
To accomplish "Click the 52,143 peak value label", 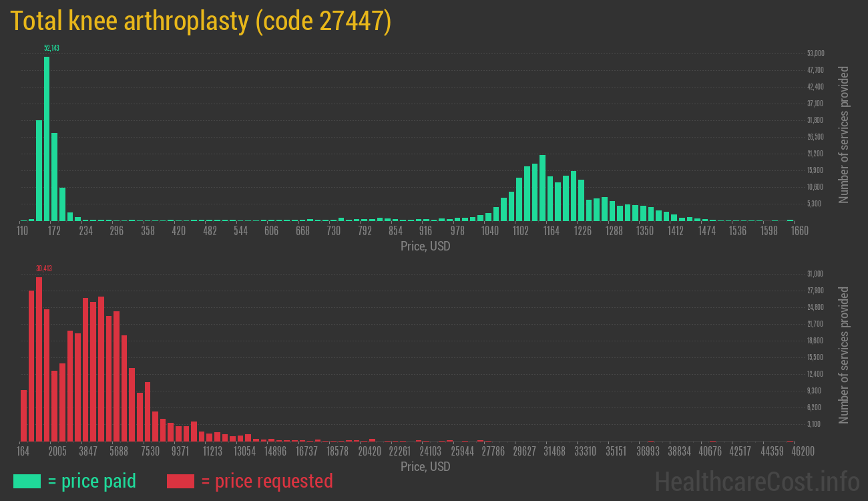I will [x=51, y=48].
